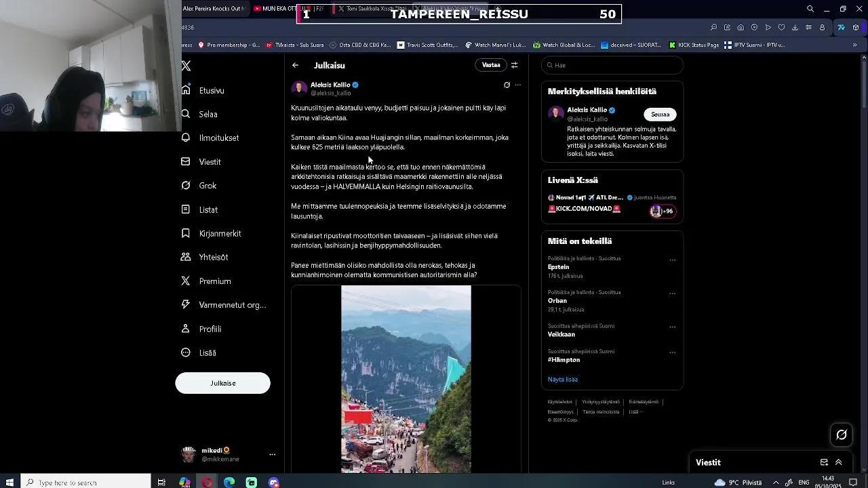This screenshot has width=868, height=488.
Task: Open the Novad live broadcast entry
Action: click(x=612, y=203)
